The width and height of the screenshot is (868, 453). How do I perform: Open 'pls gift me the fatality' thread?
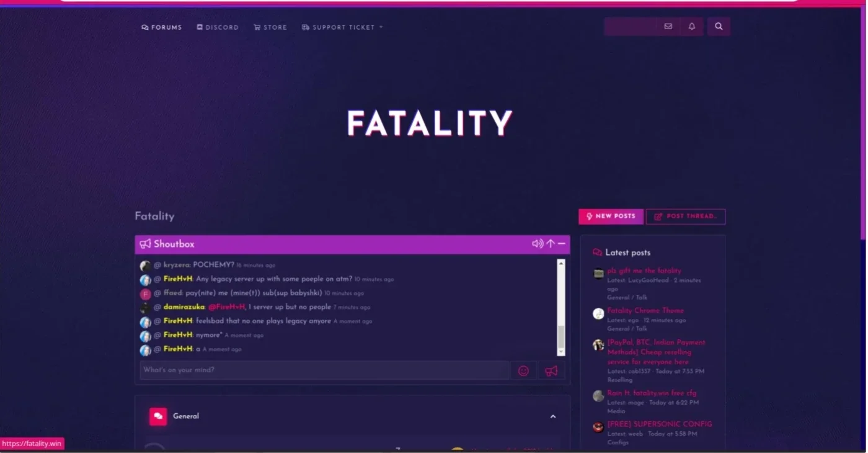pyautogui.click(x=644, y=271)
